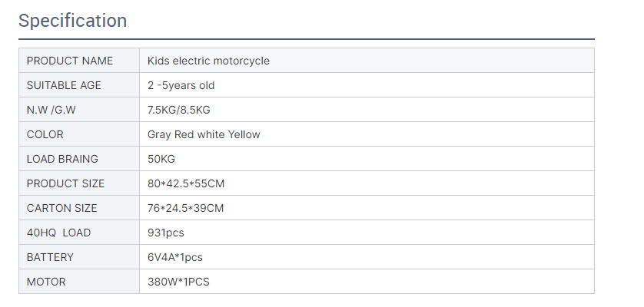
Task: Click the Specification heading
Action: coord(72,21)
